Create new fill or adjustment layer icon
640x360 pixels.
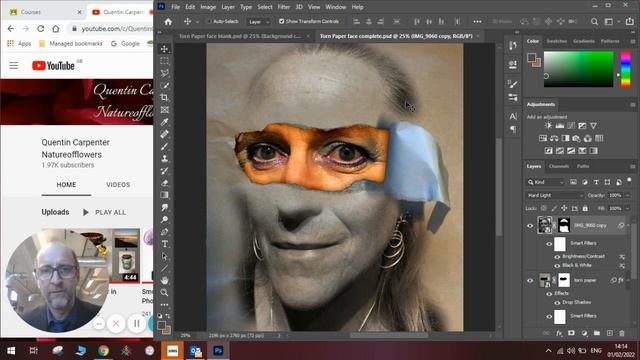584,333
